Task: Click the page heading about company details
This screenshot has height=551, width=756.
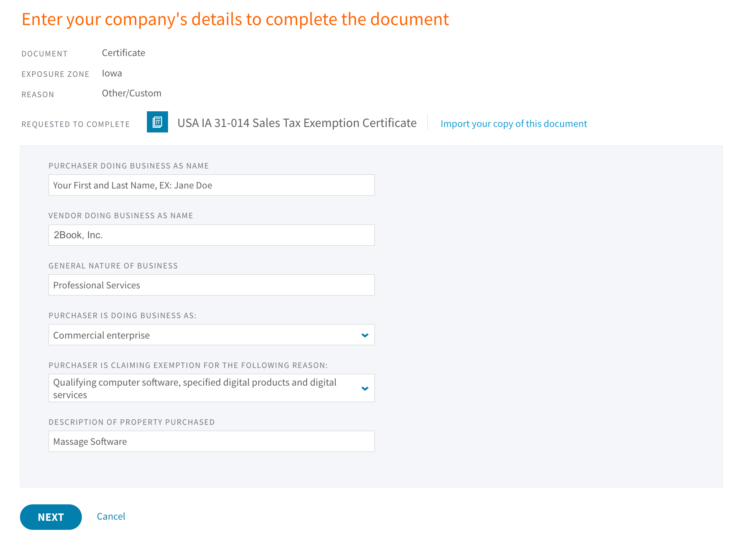Action: click(236, 19)
